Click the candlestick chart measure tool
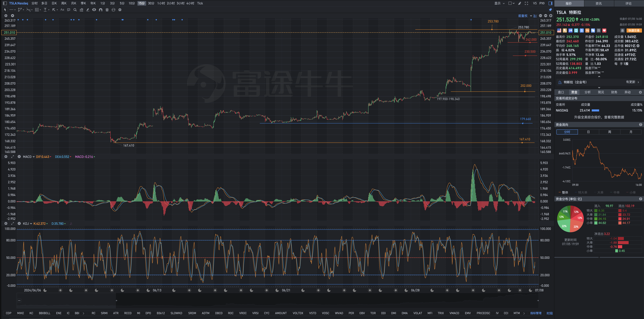The image size is (644, 319). click(81, 10)
